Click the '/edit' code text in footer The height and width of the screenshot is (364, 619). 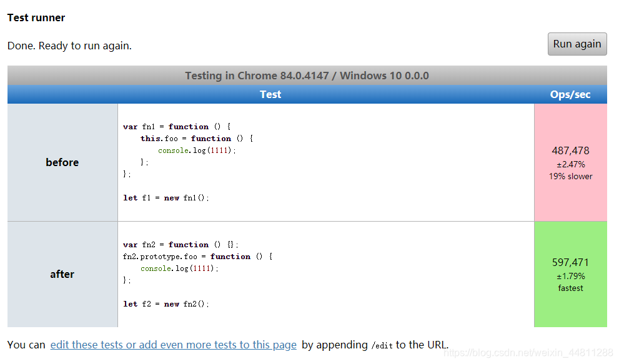point(382,345)
